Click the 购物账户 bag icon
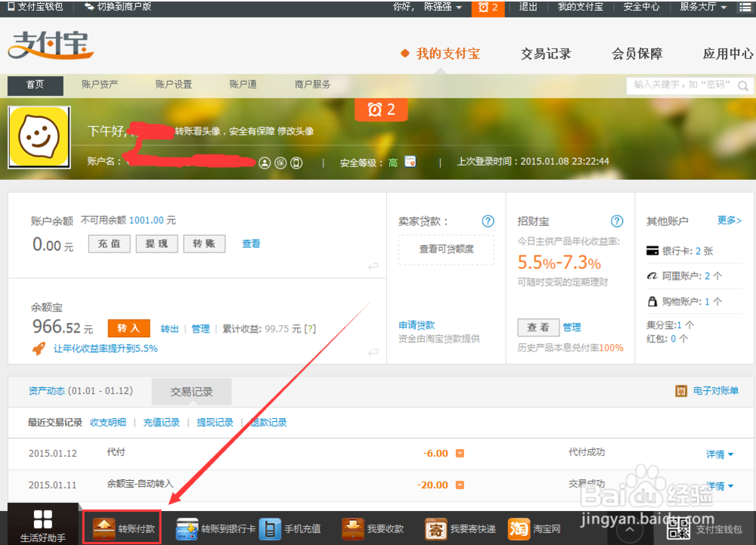This screenshot has height=545, width=756. coord(652,302)
